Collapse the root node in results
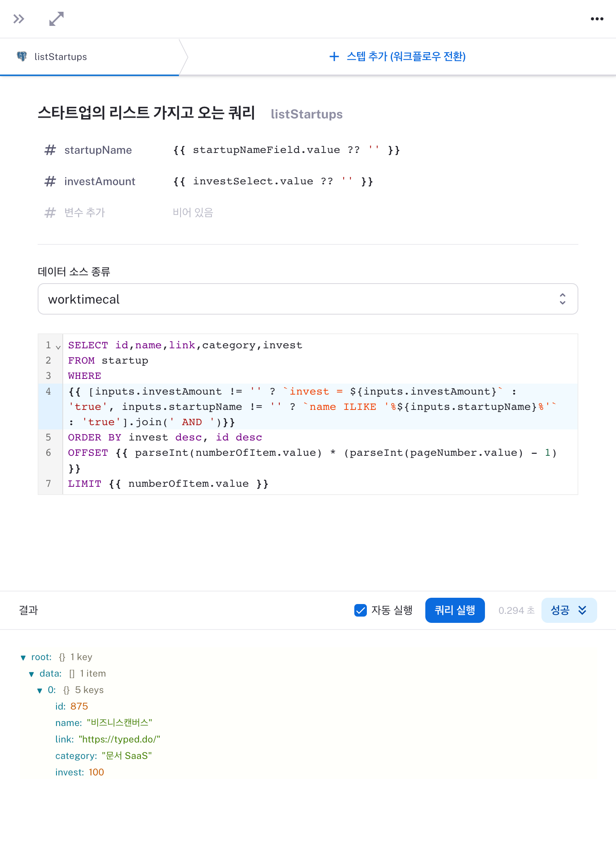 [23, 658]
